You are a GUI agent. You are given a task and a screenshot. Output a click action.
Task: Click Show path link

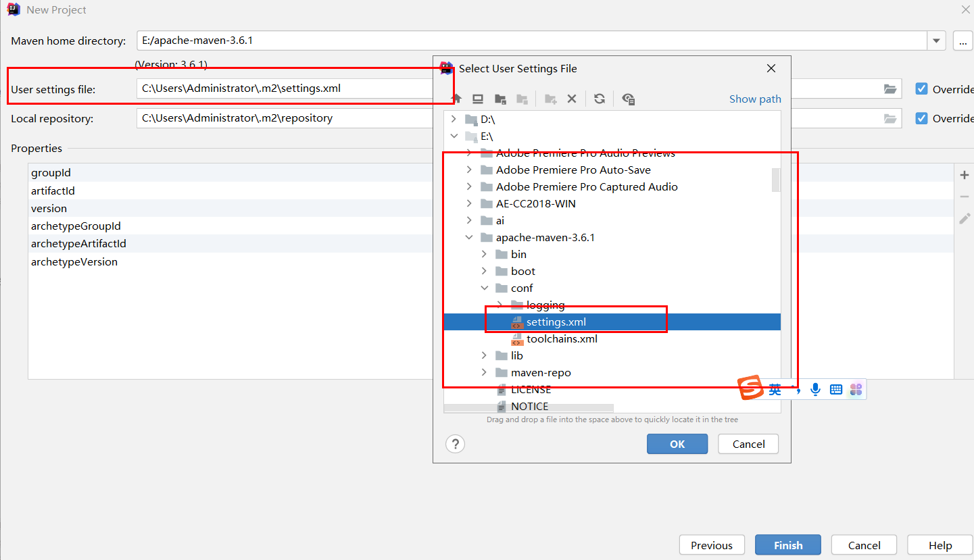point(755,99)
